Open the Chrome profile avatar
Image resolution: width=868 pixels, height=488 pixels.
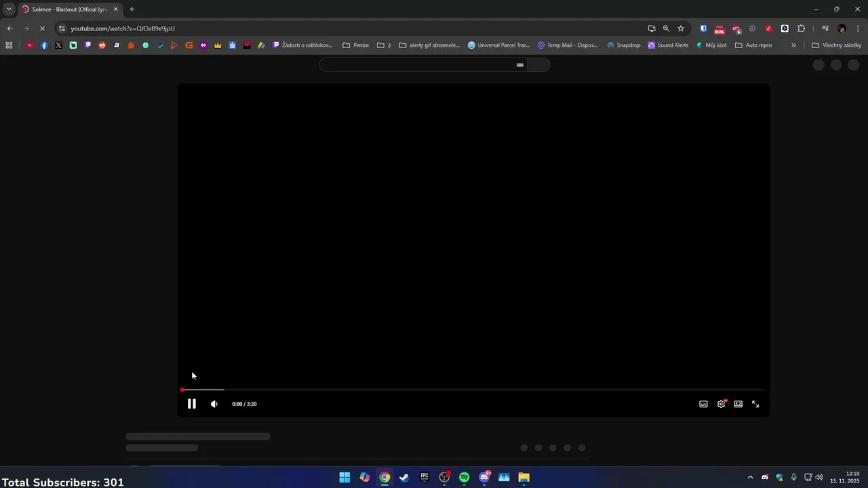click(842, 28)
